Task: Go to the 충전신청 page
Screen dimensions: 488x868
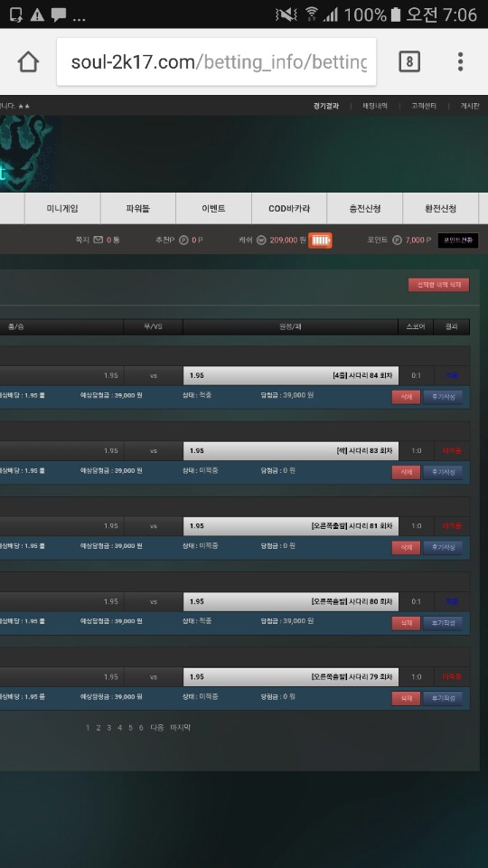Action: (364, 209)
